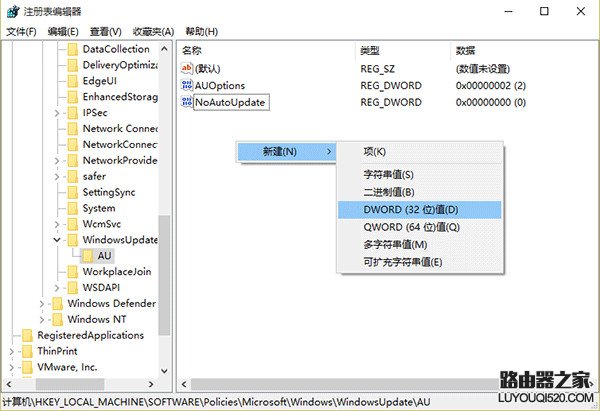Click the RegisteredApplications folder icon
This screenshot has height=411, width=600.
(x=27, y=336)
